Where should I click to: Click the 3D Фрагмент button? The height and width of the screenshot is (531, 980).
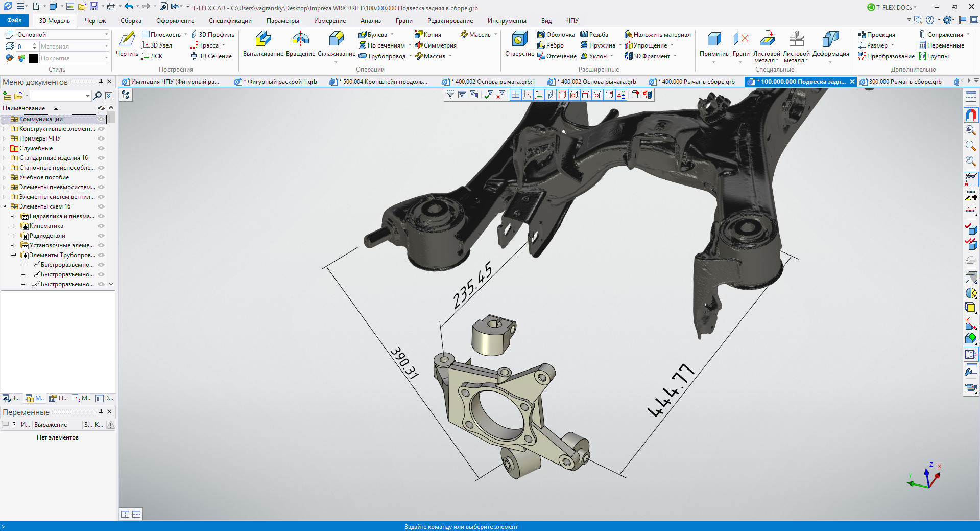(648, 56)
